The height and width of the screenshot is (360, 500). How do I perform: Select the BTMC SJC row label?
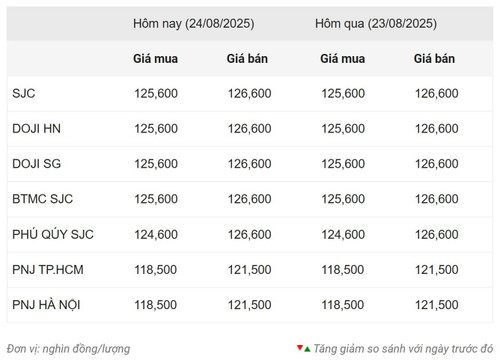click(x=43, y=199)
